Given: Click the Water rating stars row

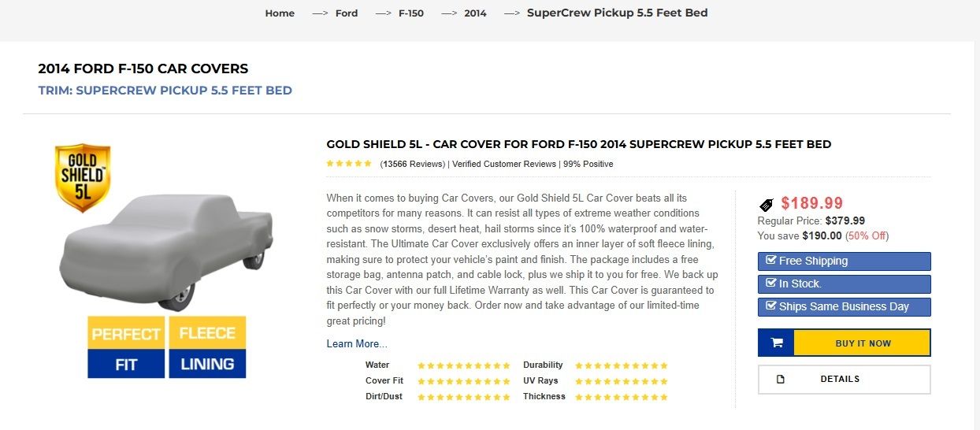Looking at the screenshot, I should (464, 365).
